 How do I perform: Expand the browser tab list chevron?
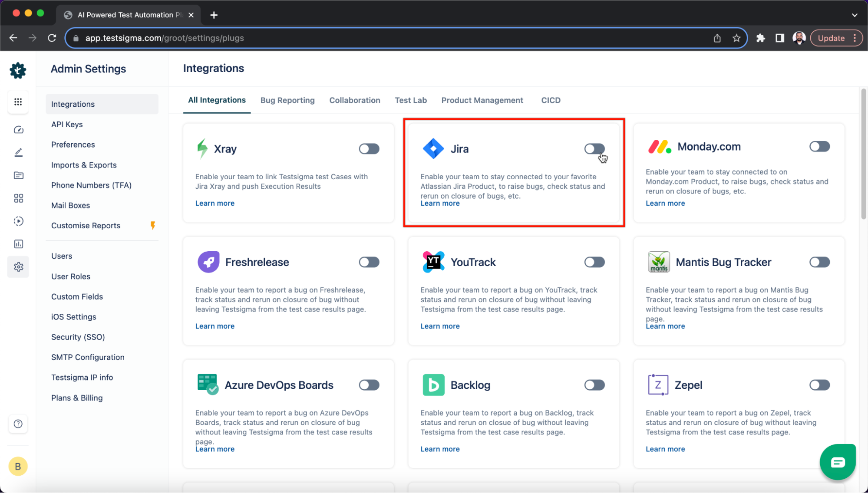tap(854, 15)
